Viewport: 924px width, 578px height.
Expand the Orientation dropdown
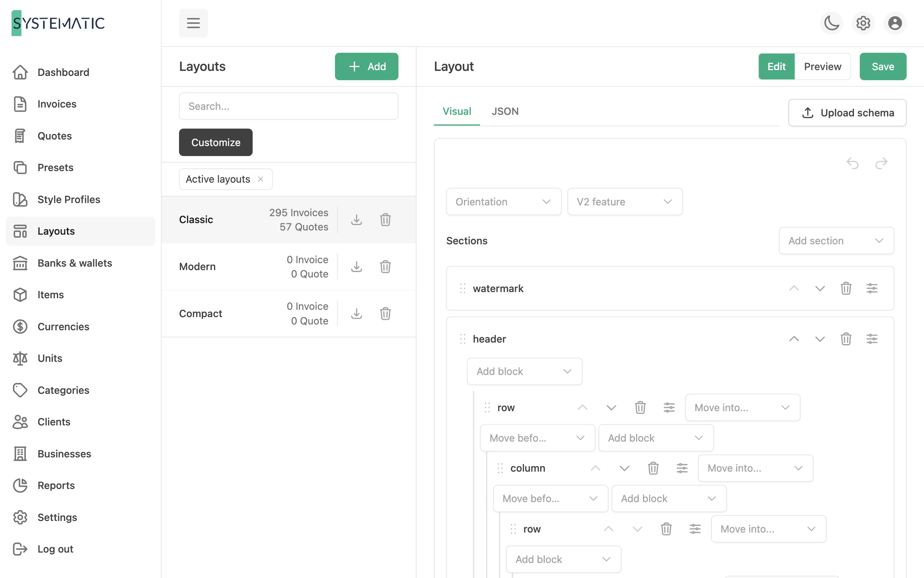coord(504,202)
